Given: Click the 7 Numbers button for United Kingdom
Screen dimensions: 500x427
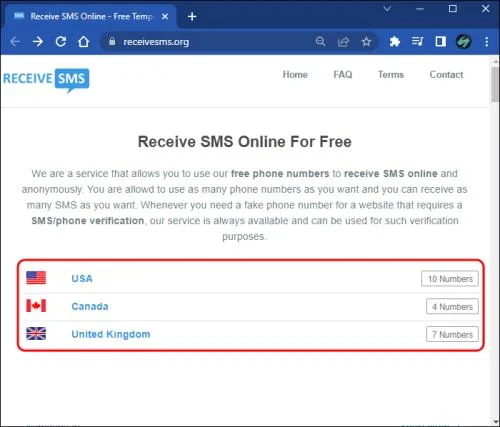Looking at the screenshot, I should [452, 334].
